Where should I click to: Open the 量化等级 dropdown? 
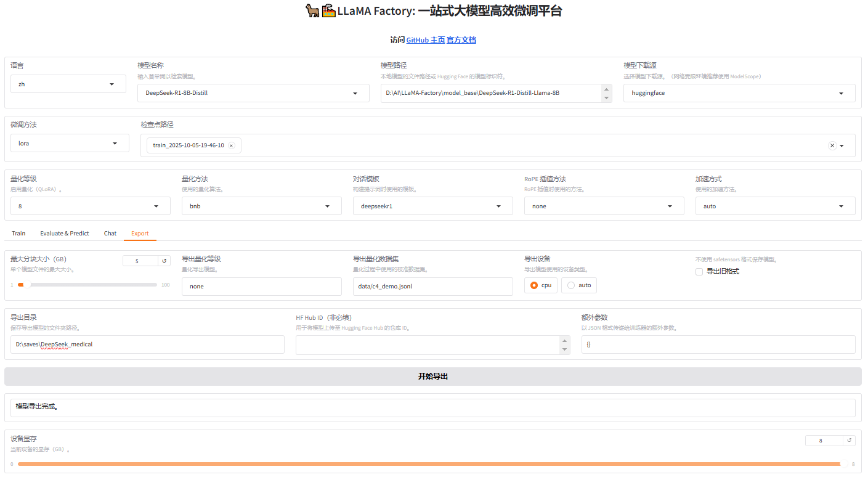click(x=91, y=206)
